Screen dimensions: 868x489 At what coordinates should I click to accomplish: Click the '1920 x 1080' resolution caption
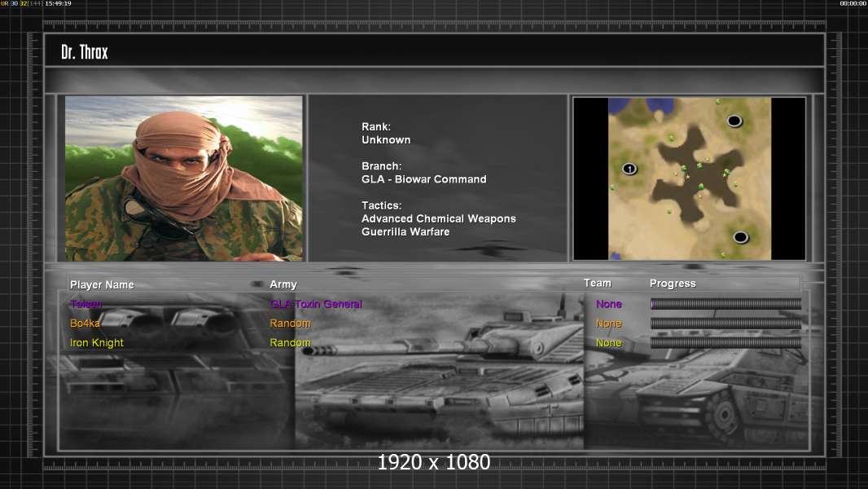[x=434, y=462]
